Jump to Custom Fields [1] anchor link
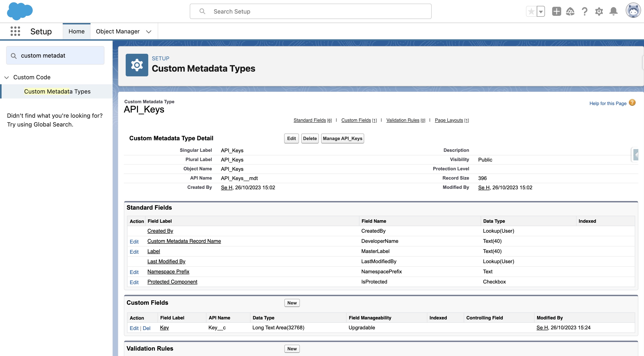 coord(359,120)
